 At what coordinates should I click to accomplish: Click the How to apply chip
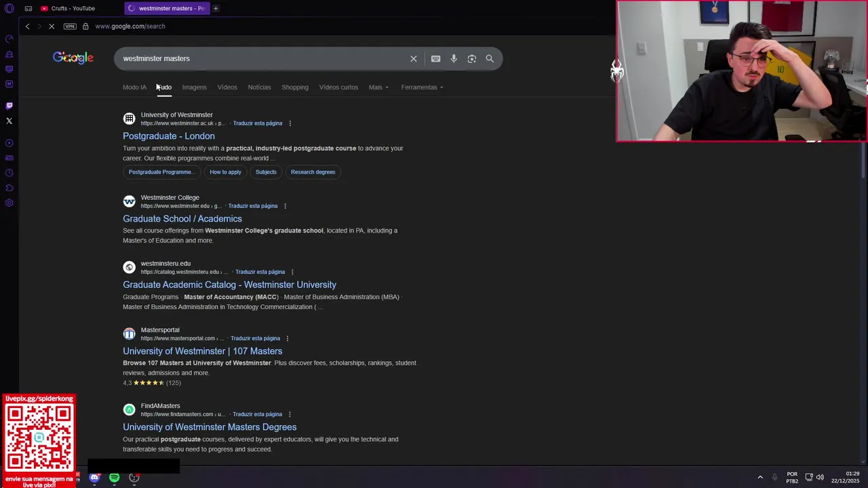point(225,172)
